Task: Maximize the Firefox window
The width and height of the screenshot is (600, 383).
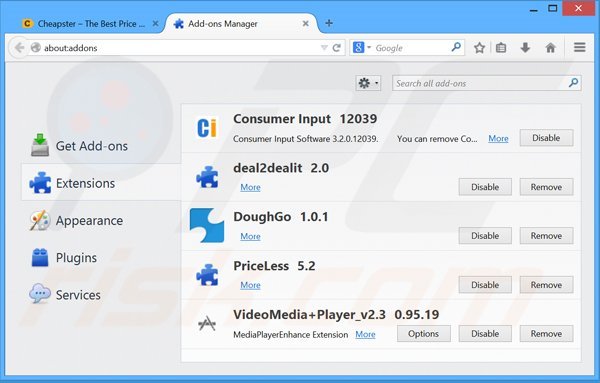Action: click(553, 8)
